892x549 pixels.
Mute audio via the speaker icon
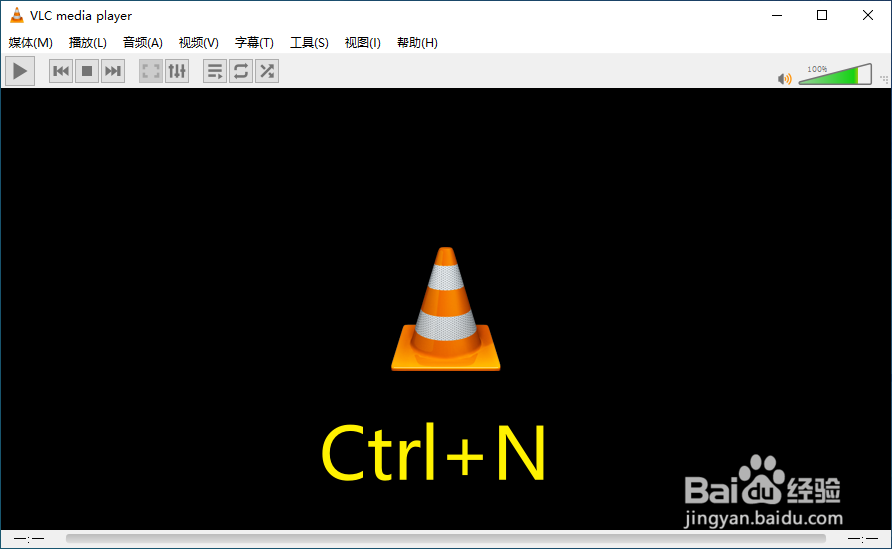[784, 79]
